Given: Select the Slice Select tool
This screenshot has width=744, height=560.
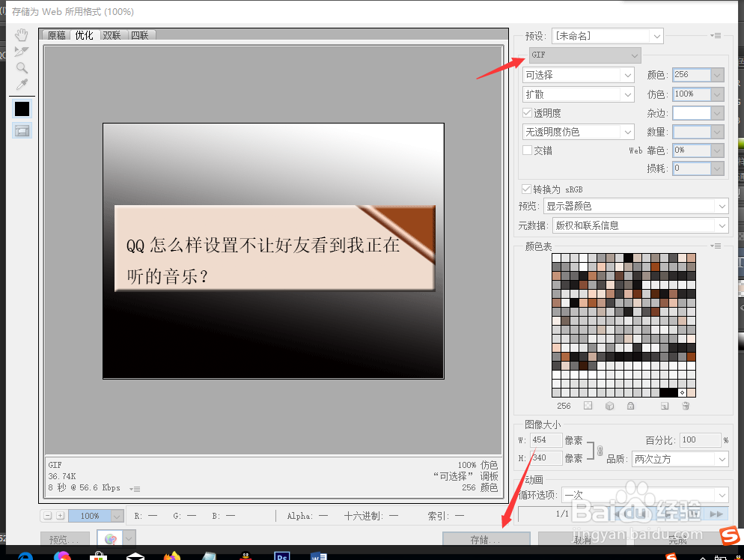Looking at the screenshot, I should coord(22,51).
